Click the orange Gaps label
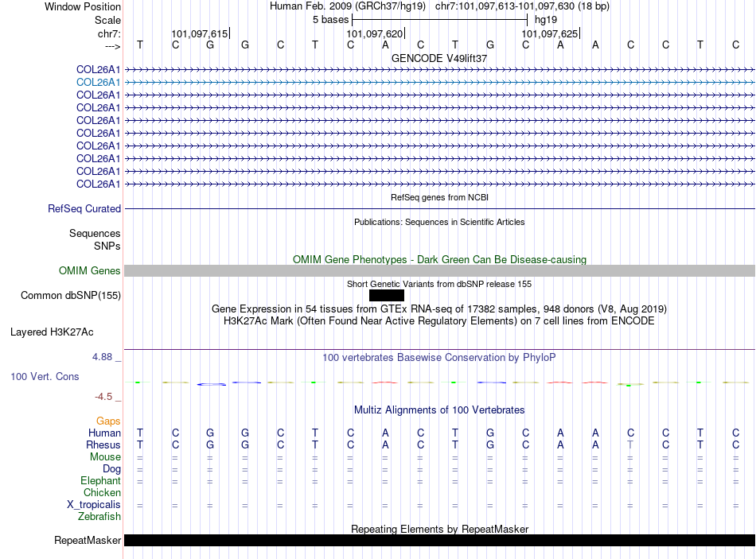The width and height of the screenshot is (756, 559). click(x=108, y=421)
